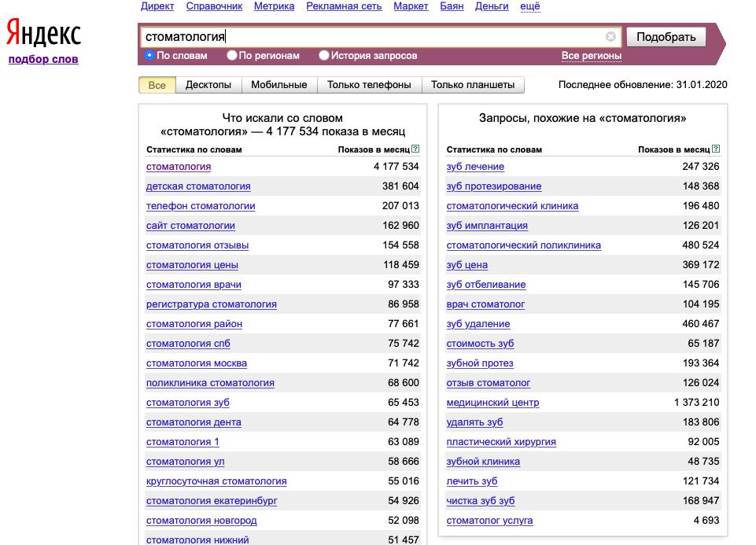Open the 'чистка зуб зуб' link
The height and width of the screenshot is (545, 756).
point(480,501)
